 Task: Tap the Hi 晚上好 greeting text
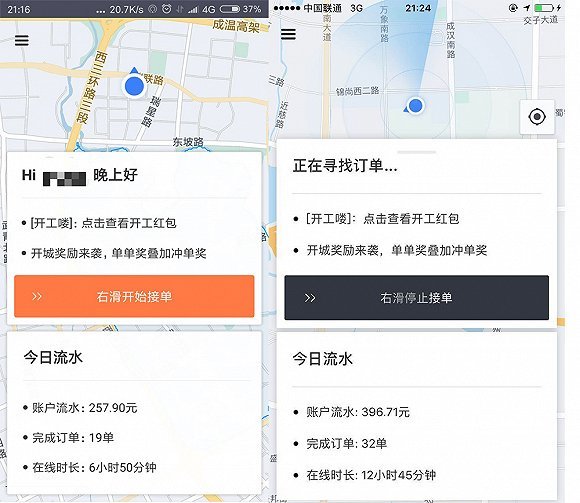point(80,175)
